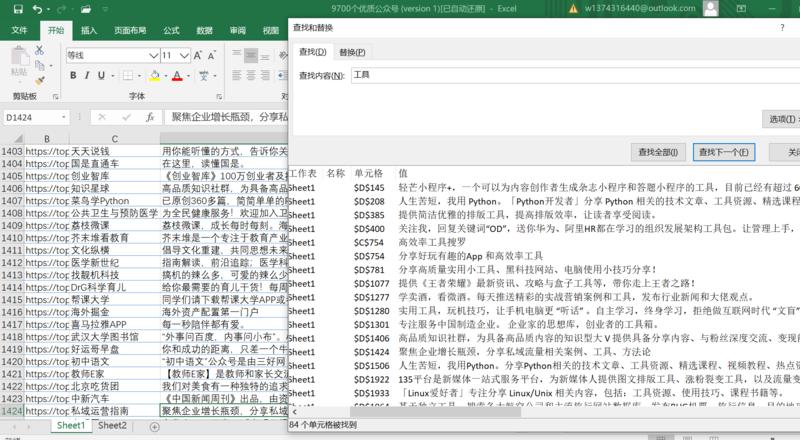Click the formula bar text field
The width and height of the screenshot is (800, 440).
coord(227,117)
